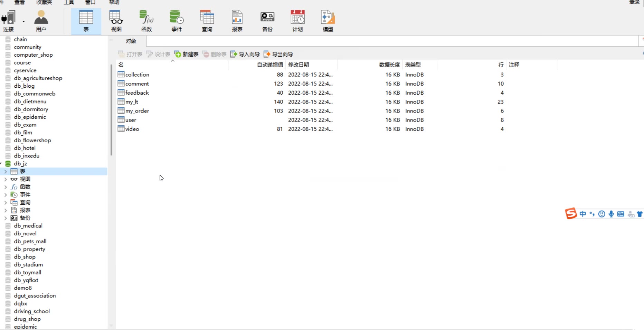The image size is (644, 330).
Task: Toggle Sogou punctuation mode
Action: click(592, 214)
